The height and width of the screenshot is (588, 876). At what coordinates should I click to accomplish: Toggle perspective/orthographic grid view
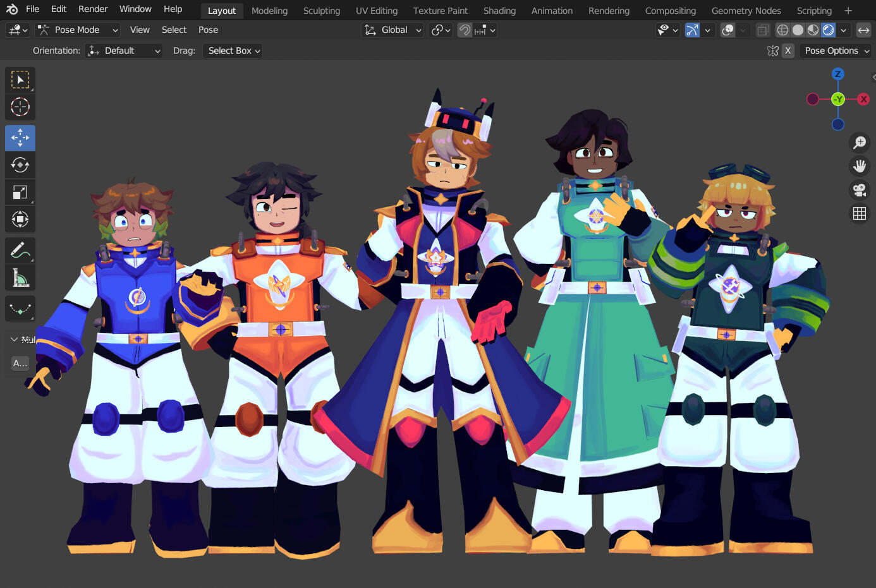pos(860,213)
